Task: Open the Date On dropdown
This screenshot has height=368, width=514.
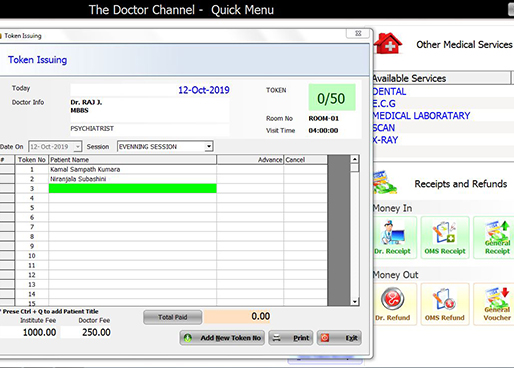Action: tap(78, 147)
